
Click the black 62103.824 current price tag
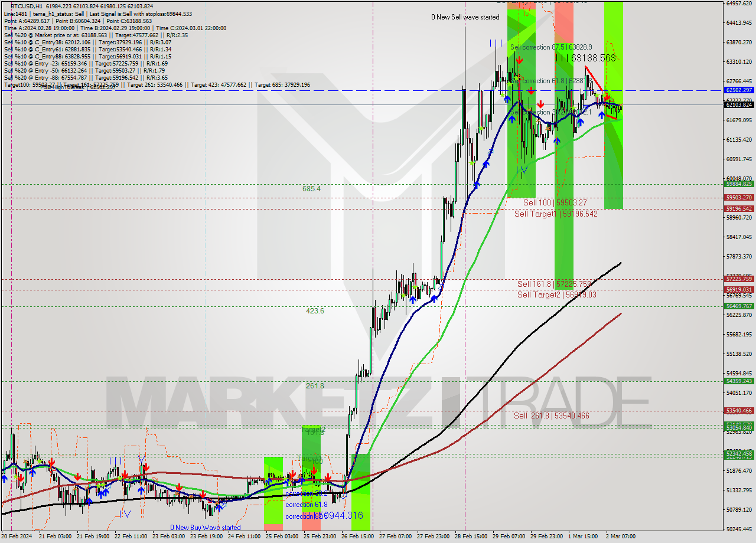pyautogui.click(x=739, y=104)
